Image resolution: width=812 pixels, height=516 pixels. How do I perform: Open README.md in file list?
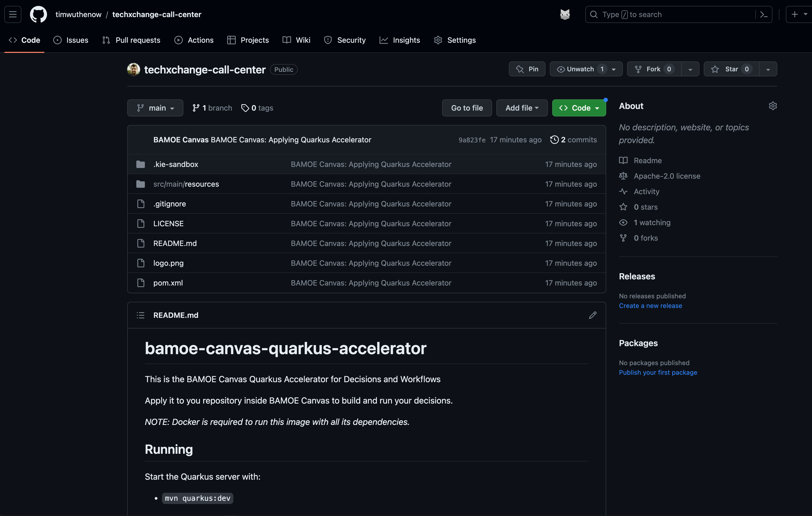(175, 243)
